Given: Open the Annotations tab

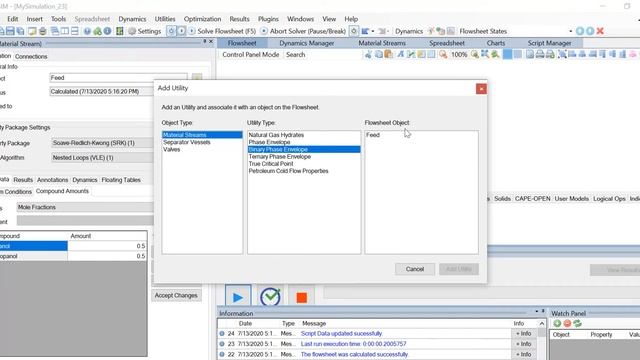Looking at the screenshot, I should 52,180.
